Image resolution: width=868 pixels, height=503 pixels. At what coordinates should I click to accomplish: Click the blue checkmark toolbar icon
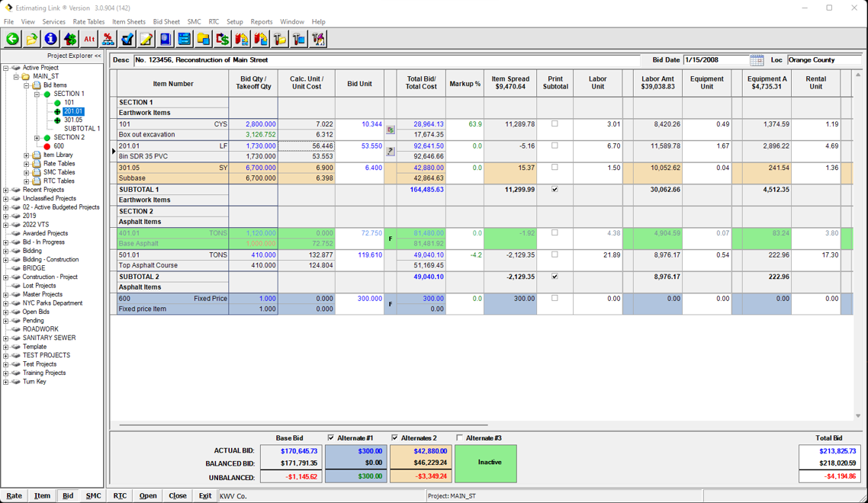(x=127, y=38)
